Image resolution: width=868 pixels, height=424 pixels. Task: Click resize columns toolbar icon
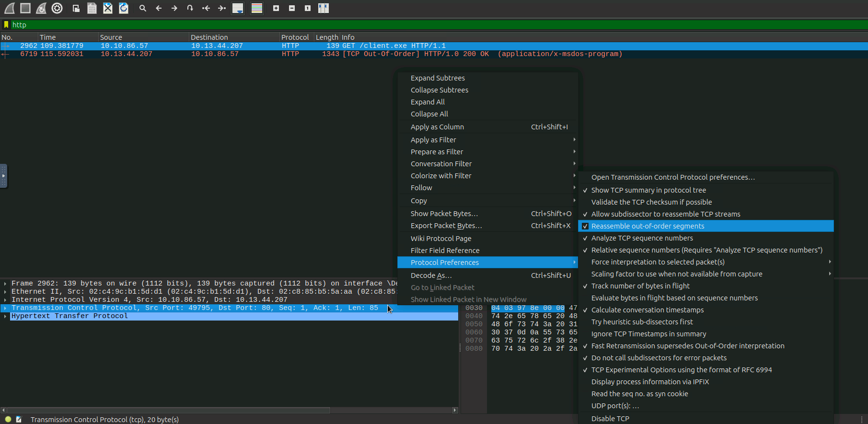[x=324, y=8]
